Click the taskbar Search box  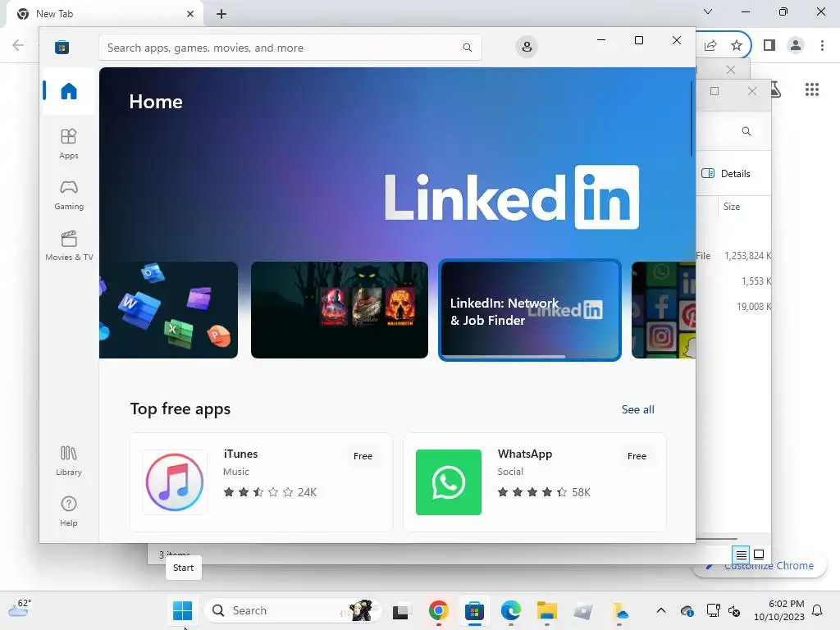click(293, 610)
